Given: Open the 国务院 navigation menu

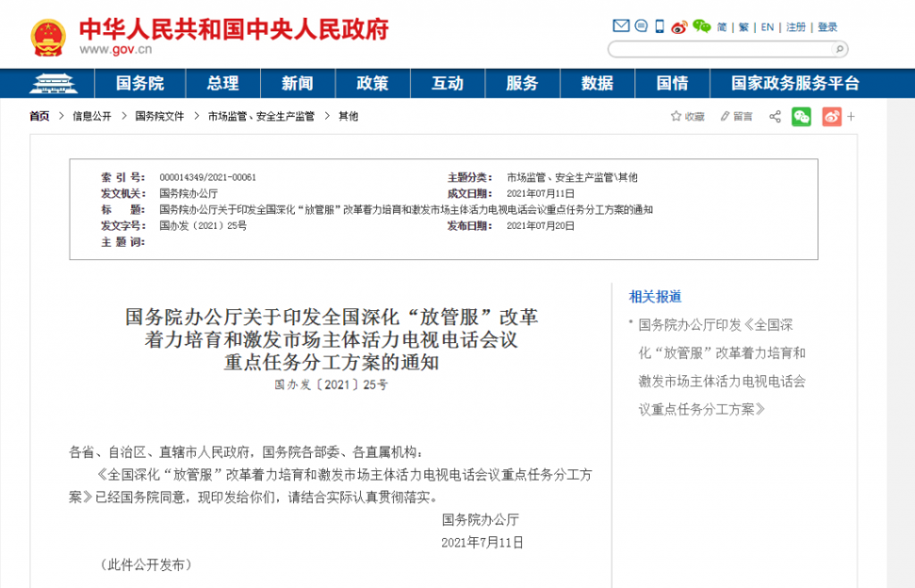Looking at the screenshot, I should [140, 83].
